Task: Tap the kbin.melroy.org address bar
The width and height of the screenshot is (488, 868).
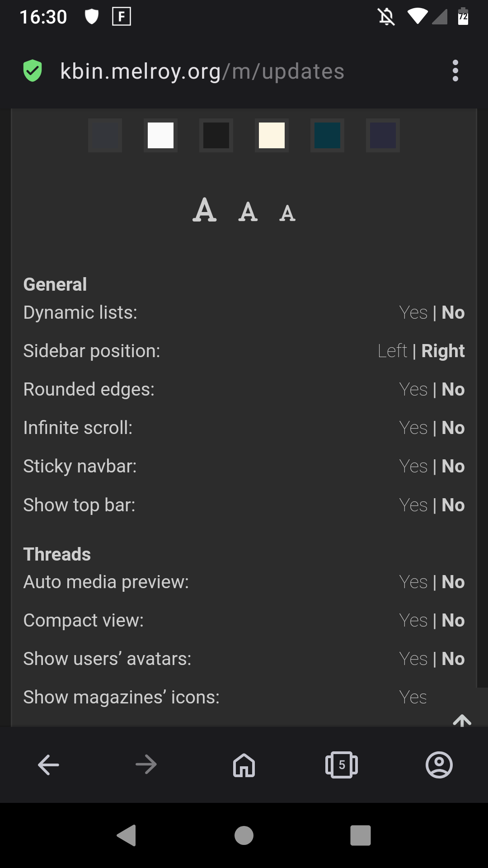Action: (x=202, y=71)
